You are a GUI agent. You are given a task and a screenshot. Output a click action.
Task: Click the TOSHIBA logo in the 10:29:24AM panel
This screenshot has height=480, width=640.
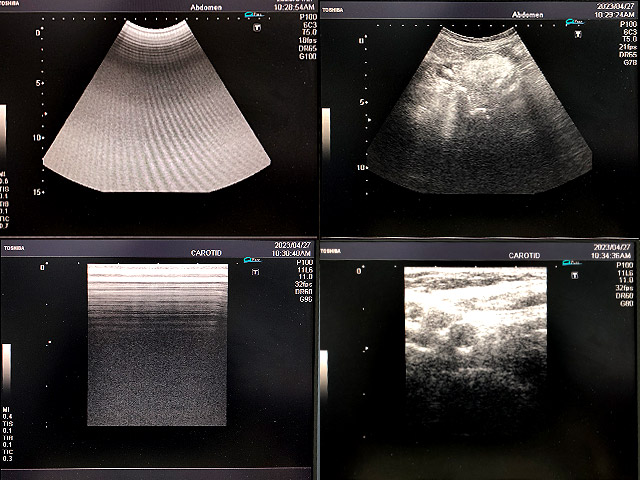click(333, 10)
